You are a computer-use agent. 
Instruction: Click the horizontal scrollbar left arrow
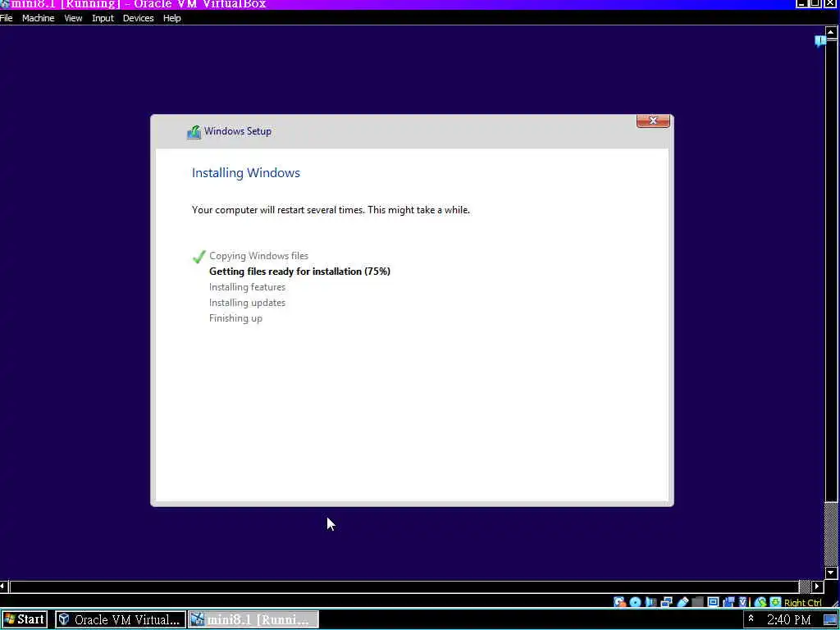4,586
